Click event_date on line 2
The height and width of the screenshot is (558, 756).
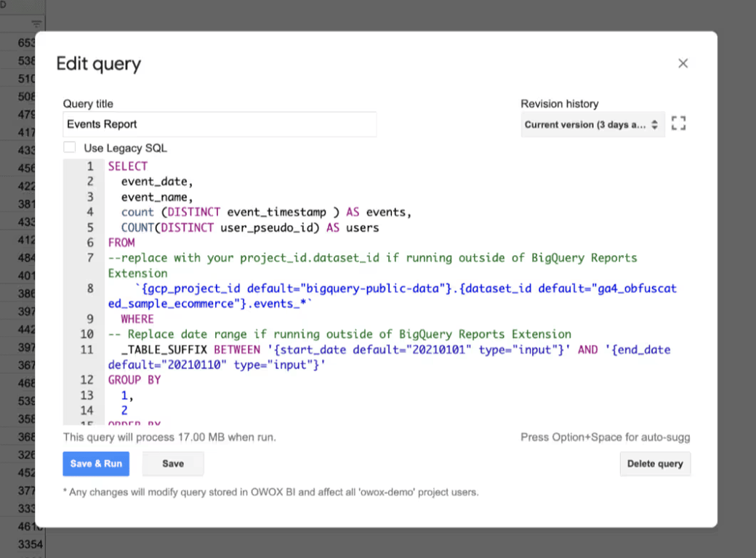point(154,182)
